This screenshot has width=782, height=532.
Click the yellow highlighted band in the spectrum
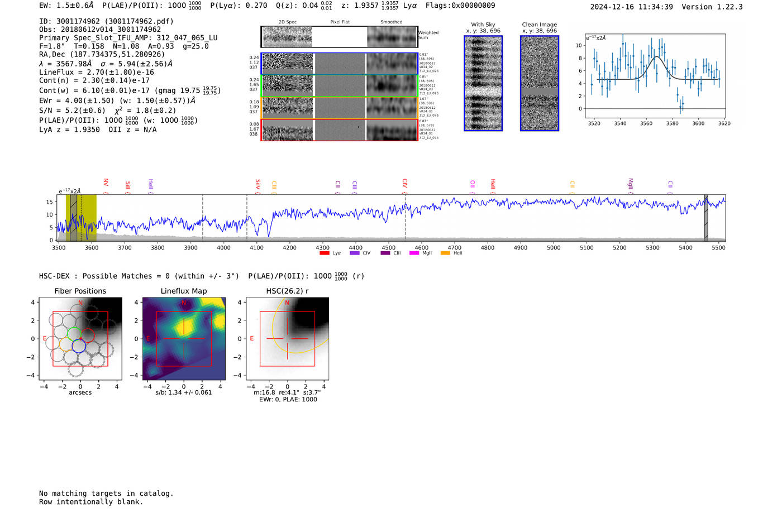click(82, 218)
